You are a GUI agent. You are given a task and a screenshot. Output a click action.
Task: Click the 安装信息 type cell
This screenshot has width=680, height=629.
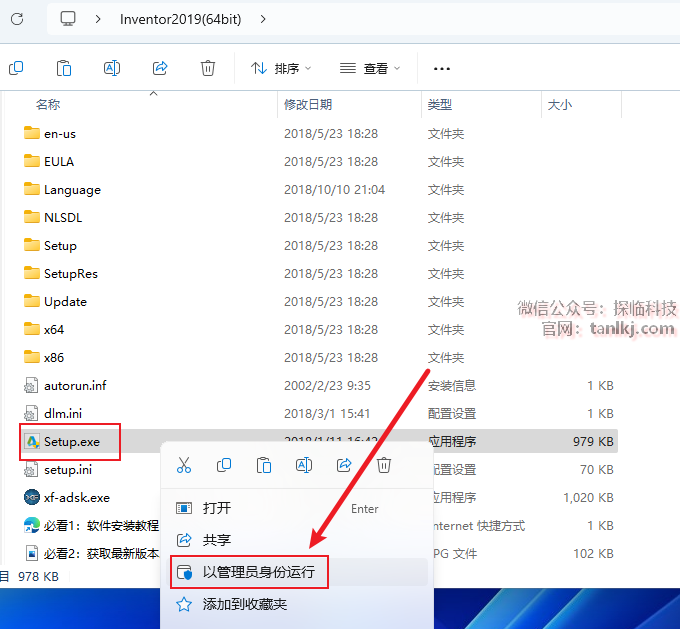pos(452,385)
